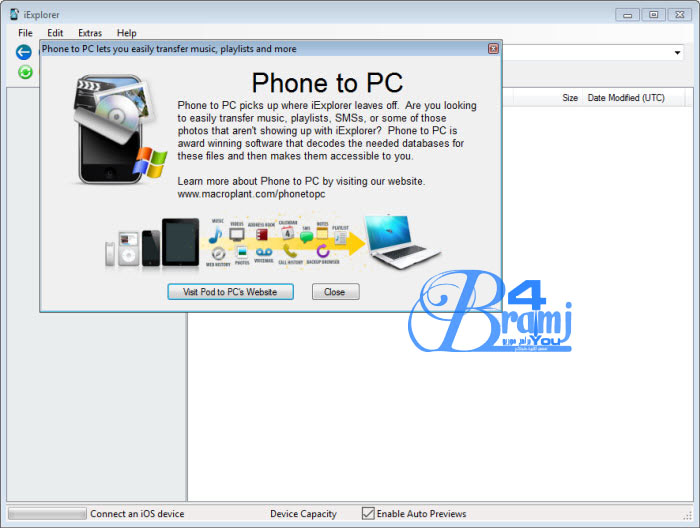
Task: Click the iPad device image in banner
Action: [x=180, y=242]
